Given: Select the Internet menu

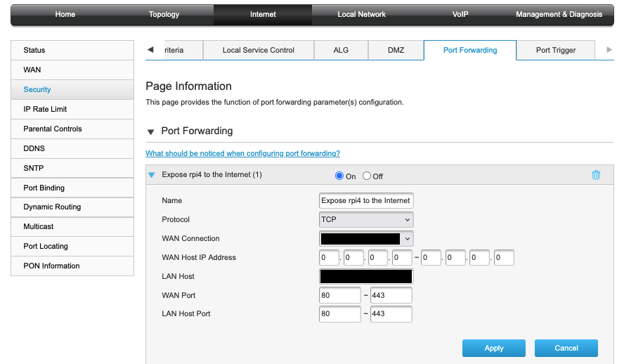Looking at the screenshot, I should tap(263, 14).
